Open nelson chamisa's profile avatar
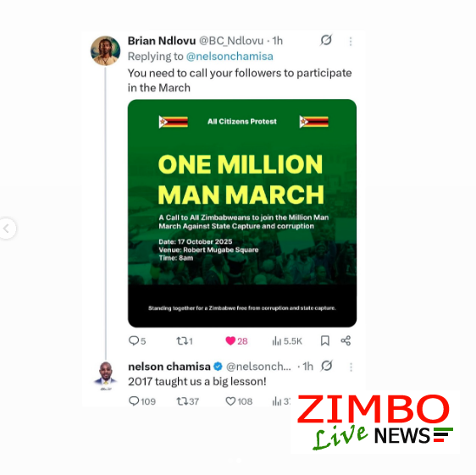 click(106, 374)
